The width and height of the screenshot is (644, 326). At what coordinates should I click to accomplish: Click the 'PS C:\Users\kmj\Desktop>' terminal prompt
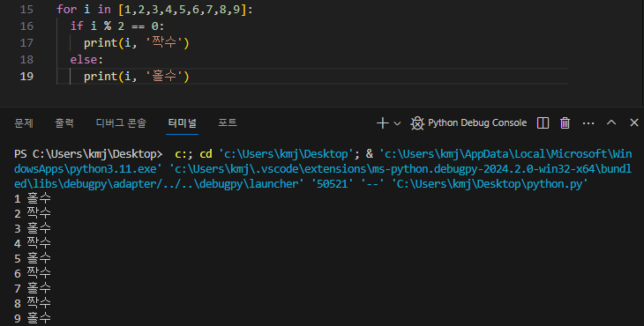[x=88, y=154]
